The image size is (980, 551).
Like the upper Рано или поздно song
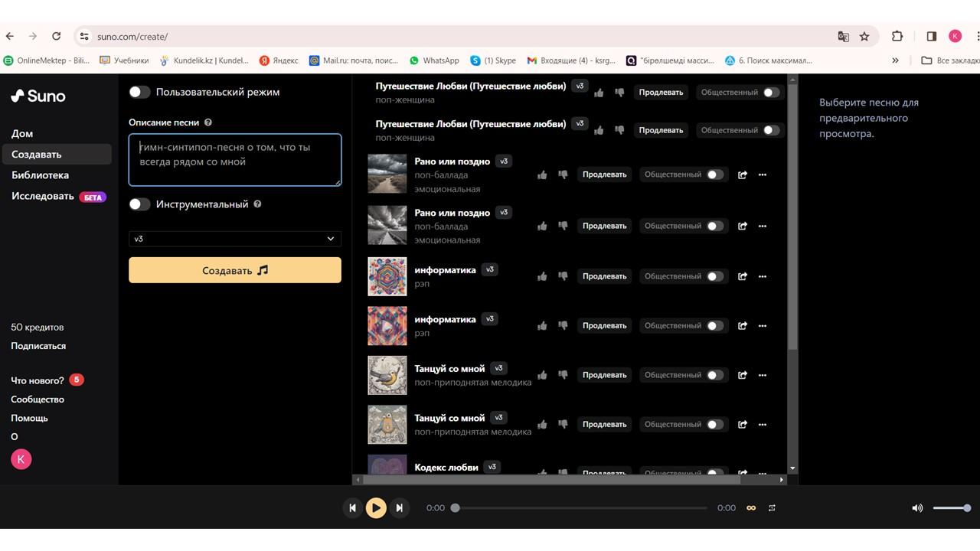coord(542,174)
